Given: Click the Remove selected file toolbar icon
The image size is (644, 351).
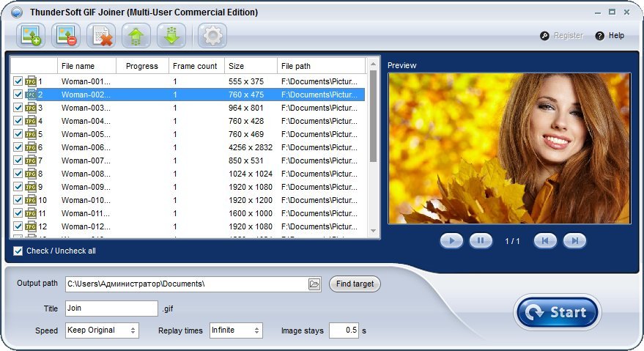Looking at the screenshot, I should point(66,36).
